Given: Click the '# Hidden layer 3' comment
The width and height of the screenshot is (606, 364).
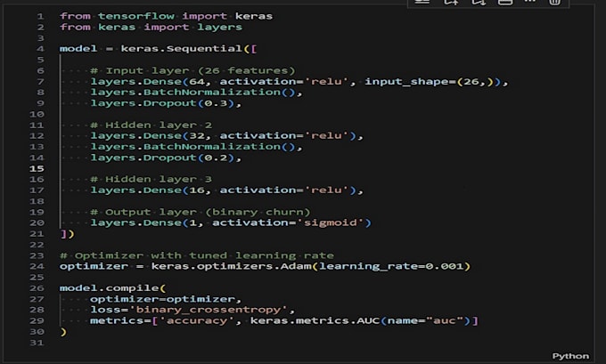Looking at the screenshot, I should (x=151, y=179).
